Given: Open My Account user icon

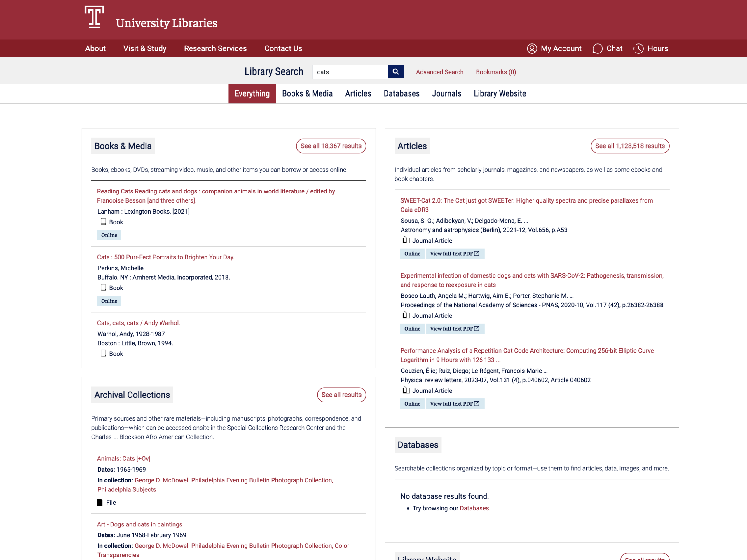Looking at the screenshot, I should [x=532, y=49].
